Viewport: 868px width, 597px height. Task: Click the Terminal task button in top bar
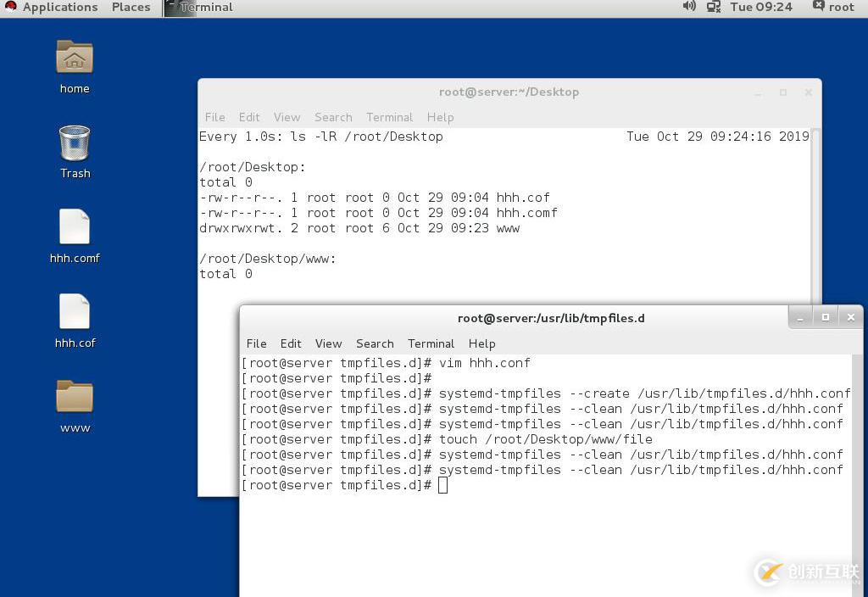pyautogui.click(x=200, y=7)
